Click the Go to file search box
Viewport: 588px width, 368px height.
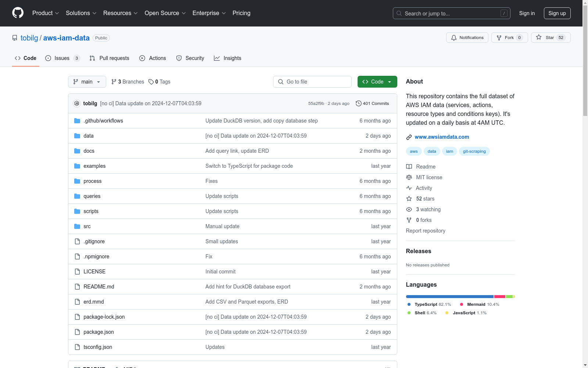pos(312,82)
